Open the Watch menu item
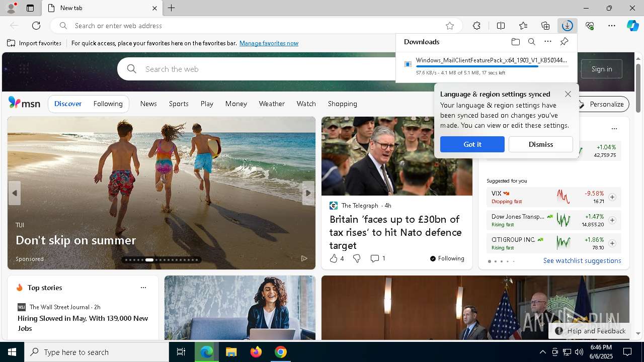This screenshot has width=644, height=362. [306, 104]
